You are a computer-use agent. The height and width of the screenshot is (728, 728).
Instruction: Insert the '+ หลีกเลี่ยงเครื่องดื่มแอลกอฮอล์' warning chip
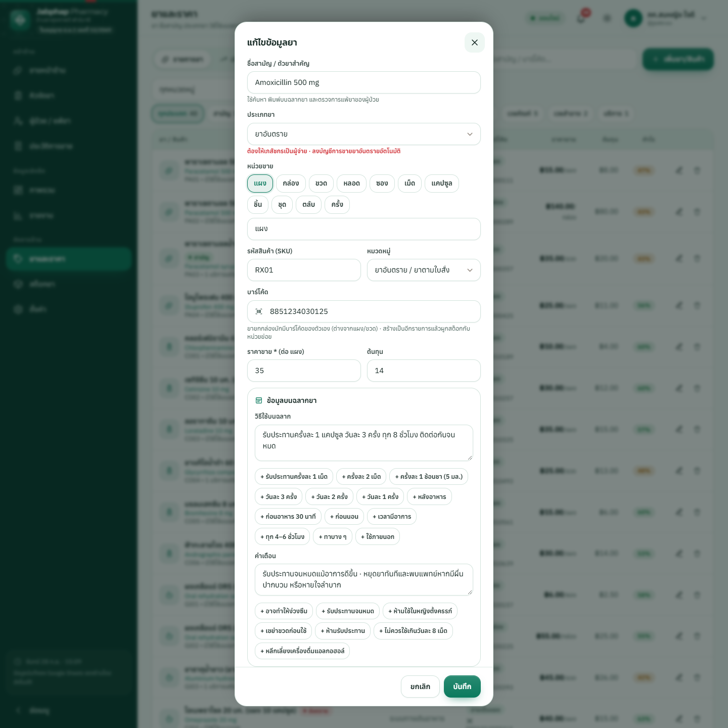302,651
